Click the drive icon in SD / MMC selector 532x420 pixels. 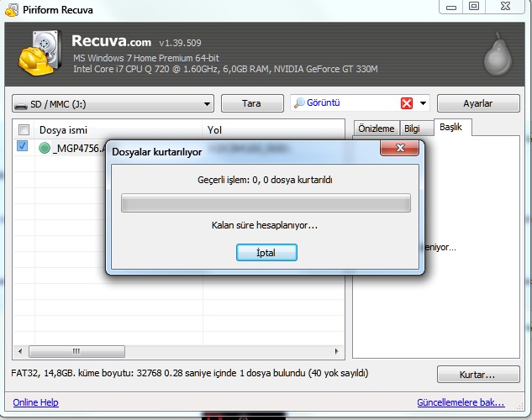tap(21, 106)
